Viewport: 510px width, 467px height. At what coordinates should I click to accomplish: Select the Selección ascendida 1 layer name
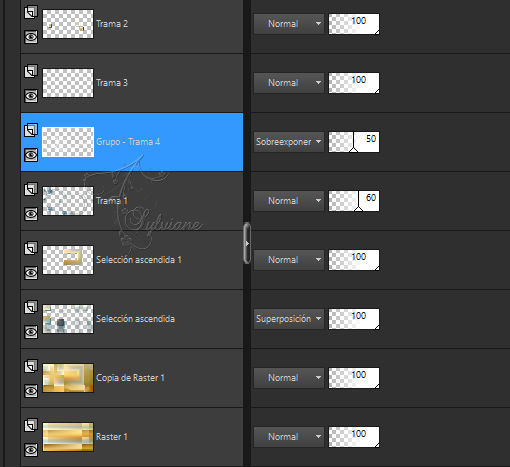coord(139,260)
